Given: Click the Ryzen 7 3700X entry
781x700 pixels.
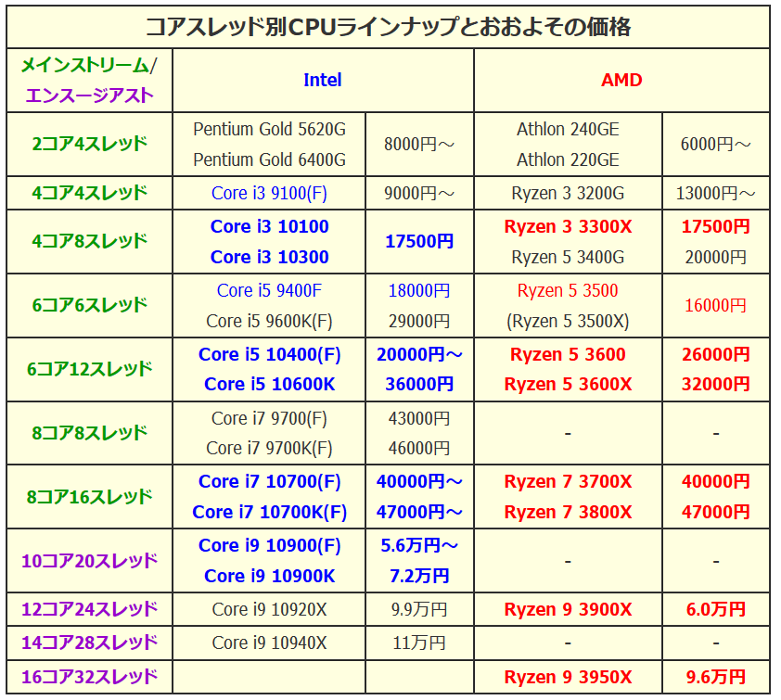Looking at the screenshot, I should 568,481.
